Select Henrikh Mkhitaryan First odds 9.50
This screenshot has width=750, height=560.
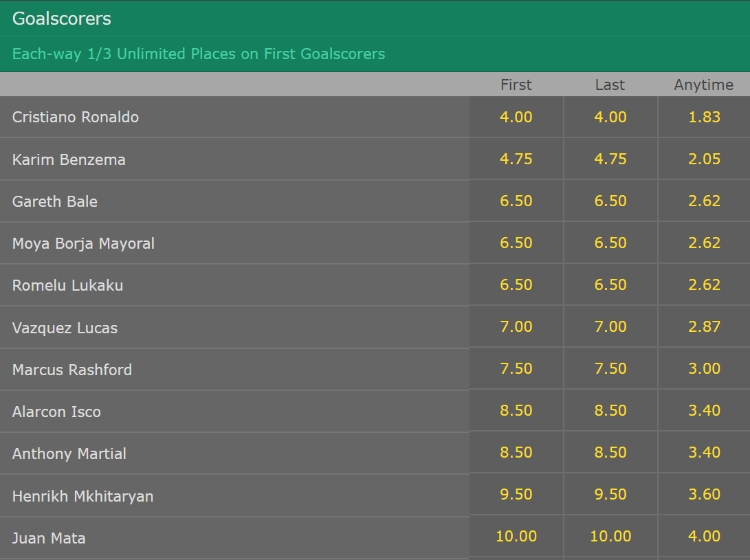point(516,494)
